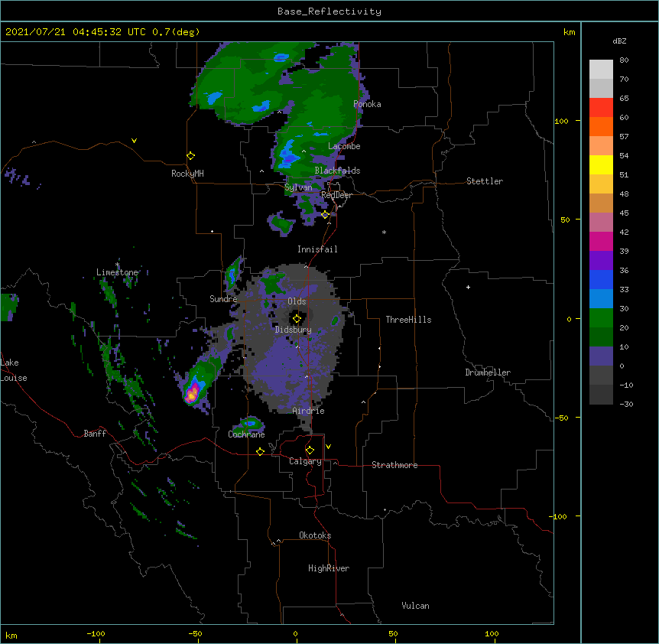The image size is (659, 644).
Task: Click the Sylvan label
Action: [298, 187]
